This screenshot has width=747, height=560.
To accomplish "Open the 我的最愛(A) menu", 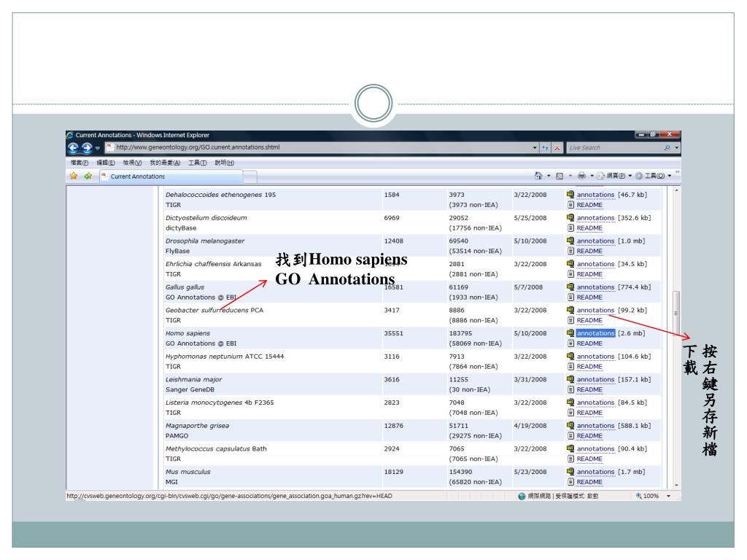I will tap(165, 163).
